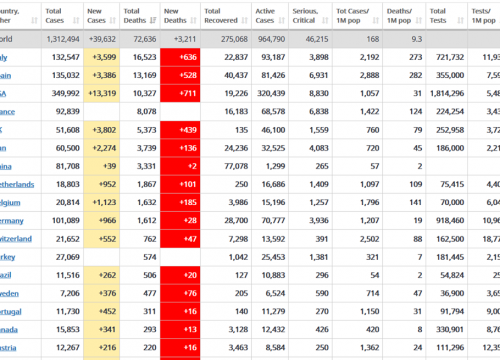The width and height of the screenshot is (500, 360).
Task: Open the Canada country link
Action: coord(9,330)
